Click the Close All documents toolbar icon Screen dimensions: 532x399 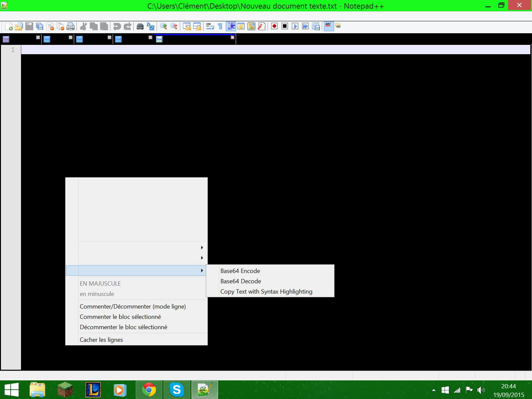click(x=60, y=26)
